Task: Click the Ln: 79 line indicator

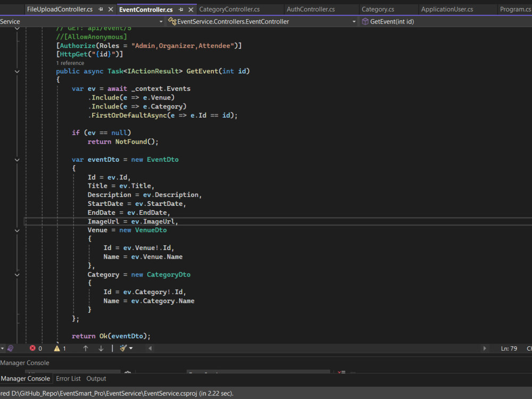Action: click(509, 348)
